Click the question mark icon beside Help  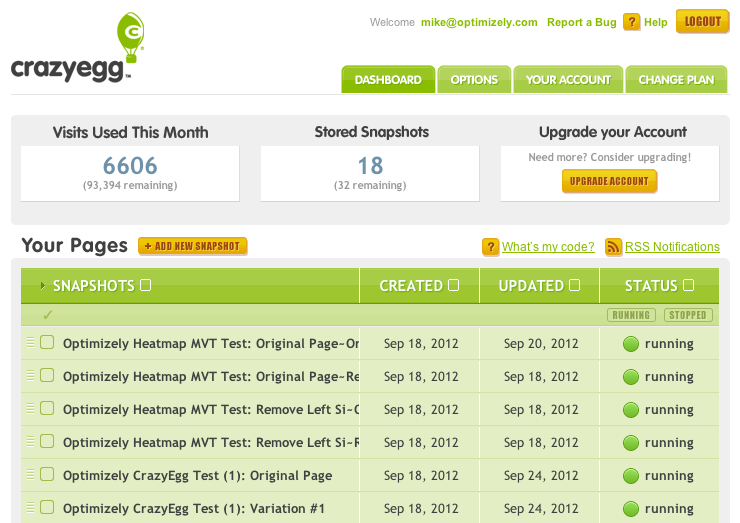point(631,22)
